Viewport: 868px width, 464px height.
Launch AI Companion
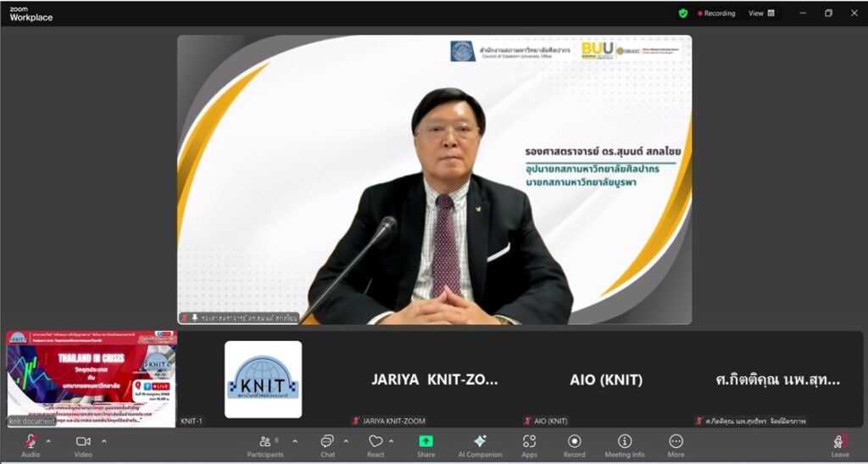tap(480, 444)
